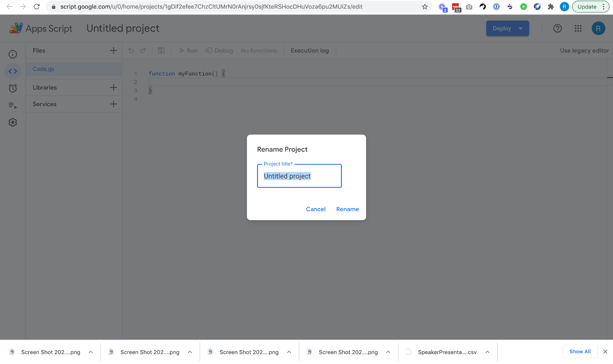Reload the page in browser

[x=37, y=7]
